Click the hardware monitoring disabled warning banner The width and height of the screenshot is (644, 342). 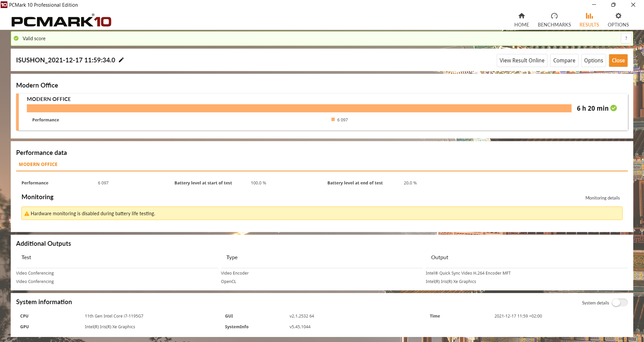(322, 213)
